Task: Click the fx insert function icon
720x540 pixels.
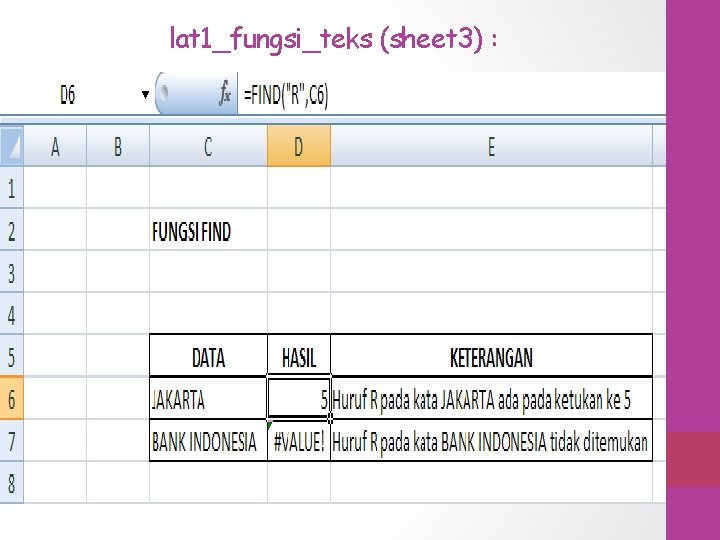Action: (225, 94)
